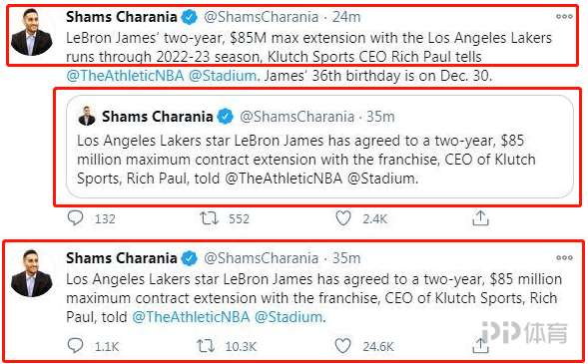Open @TheAthleticNBA mention in the bottom tweet

point(192,317)
